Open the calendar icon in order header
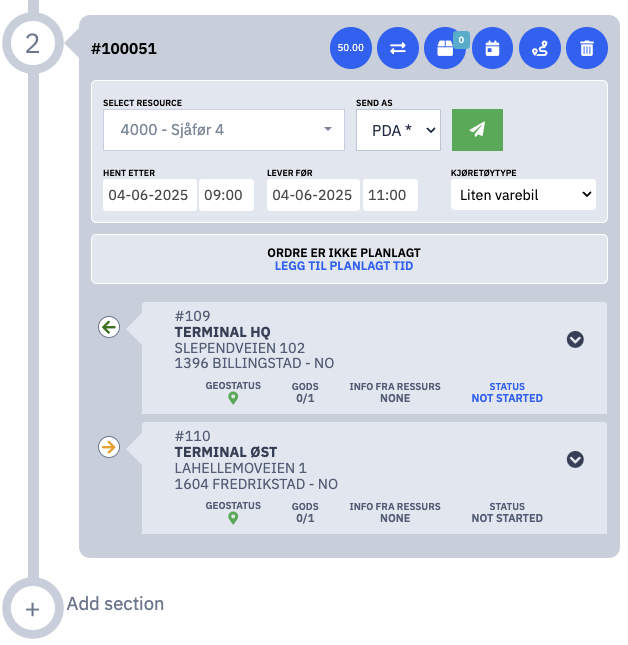628x645 pixels. tap(492, 48)
